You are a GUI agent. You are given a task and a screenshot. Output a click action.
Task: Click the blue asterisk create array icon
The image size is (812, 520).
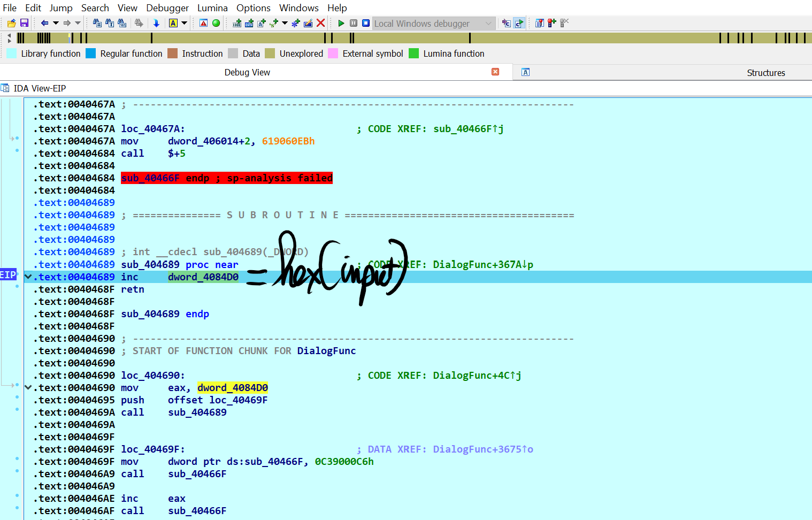tap(295, 23)
